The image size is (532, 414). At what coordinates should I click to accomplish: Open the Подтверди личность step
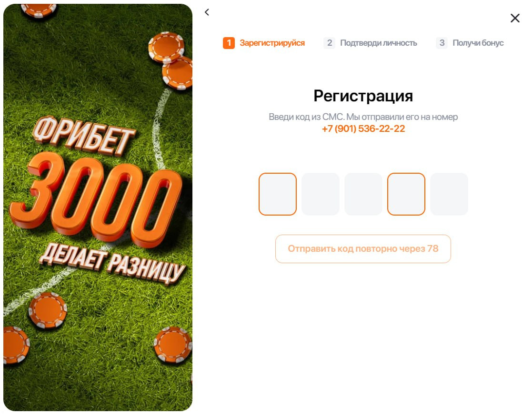[x=379, y=43]
